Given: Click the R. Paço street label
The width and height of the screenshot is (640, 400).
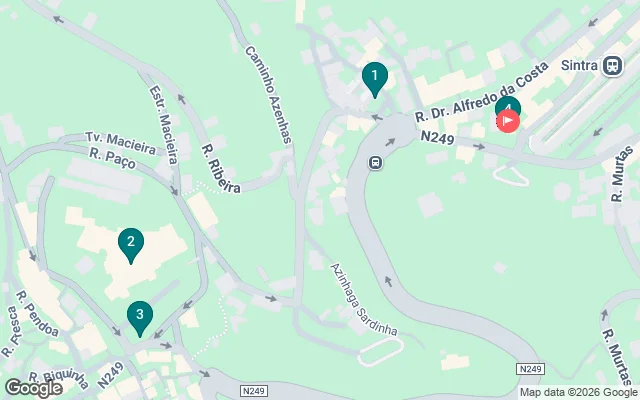Looking at the screenshot, I should coord(112,158).
